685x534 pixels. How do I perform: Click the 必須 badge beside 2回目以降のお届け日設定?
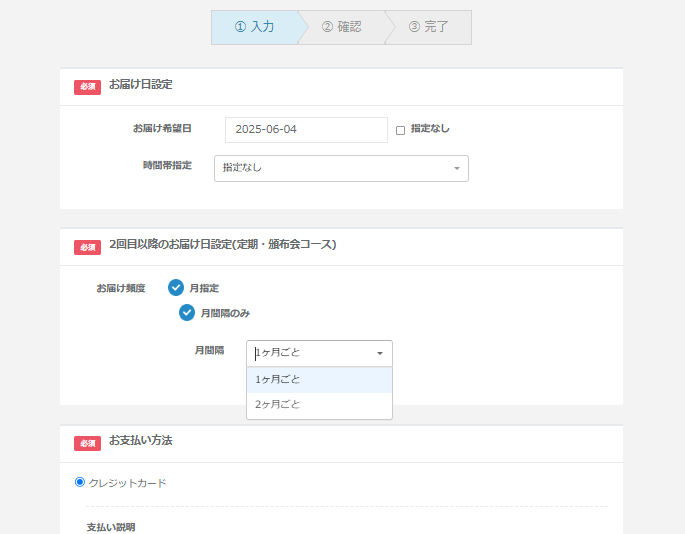[87, 247]
